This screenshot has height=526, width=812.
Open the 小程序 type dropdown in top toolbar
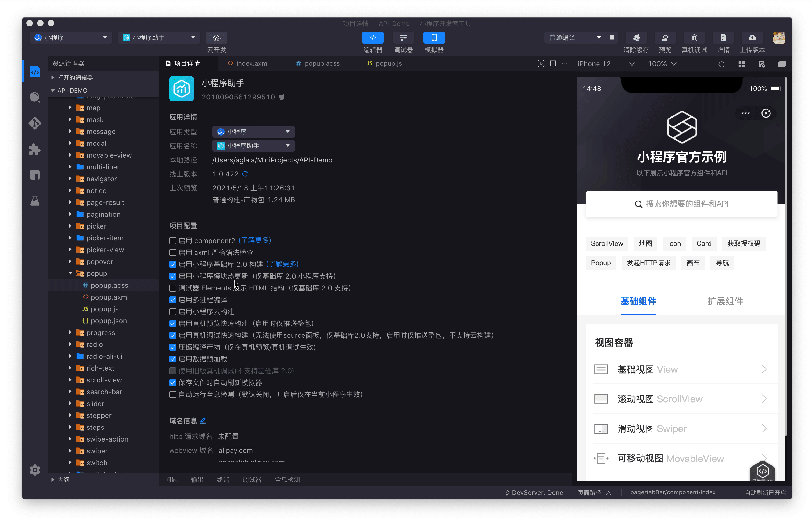tap(71, 38)
